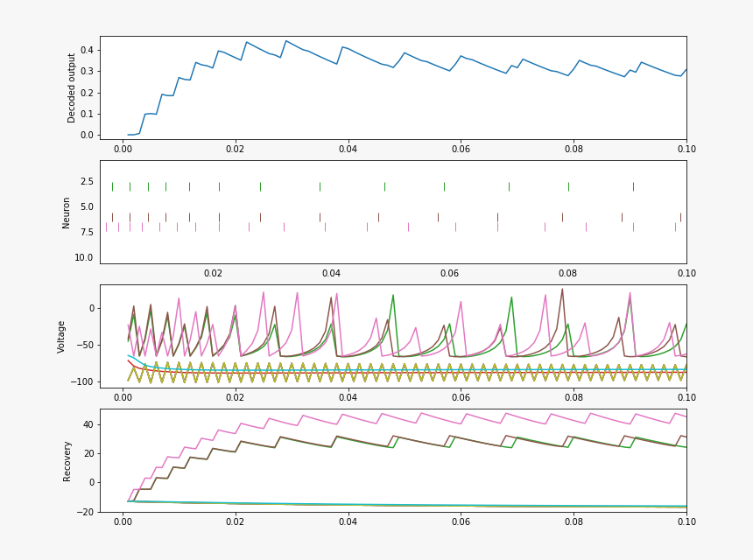753x560 pixels.
Task: Pick the −100 tick on the Voltage axis
Action: [82, 382]
